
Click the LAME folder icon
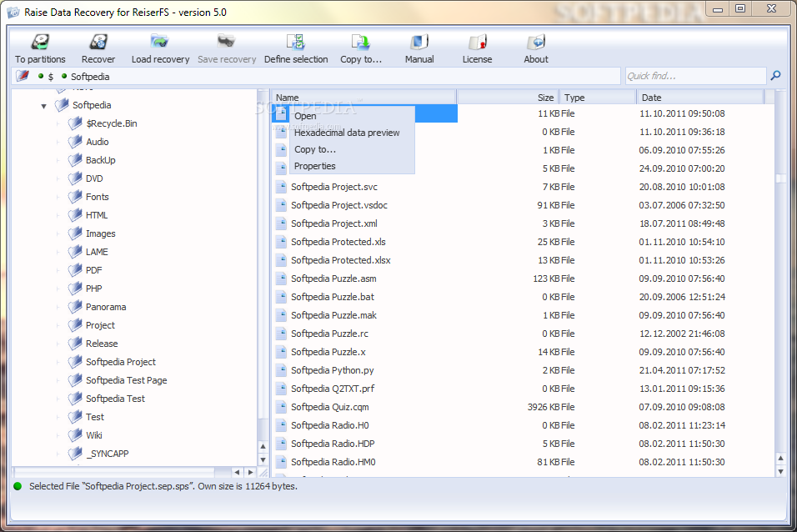75,251
